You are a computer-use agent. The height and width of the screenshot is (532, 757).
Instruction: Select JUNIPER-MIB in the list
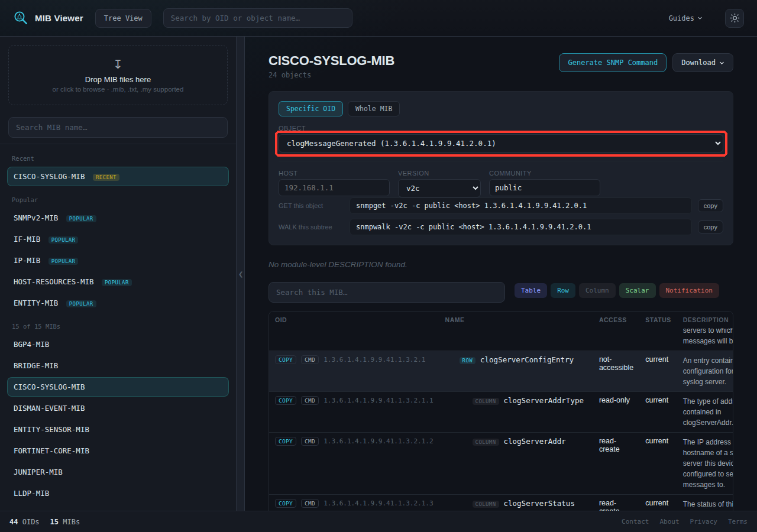pos(118,472)
